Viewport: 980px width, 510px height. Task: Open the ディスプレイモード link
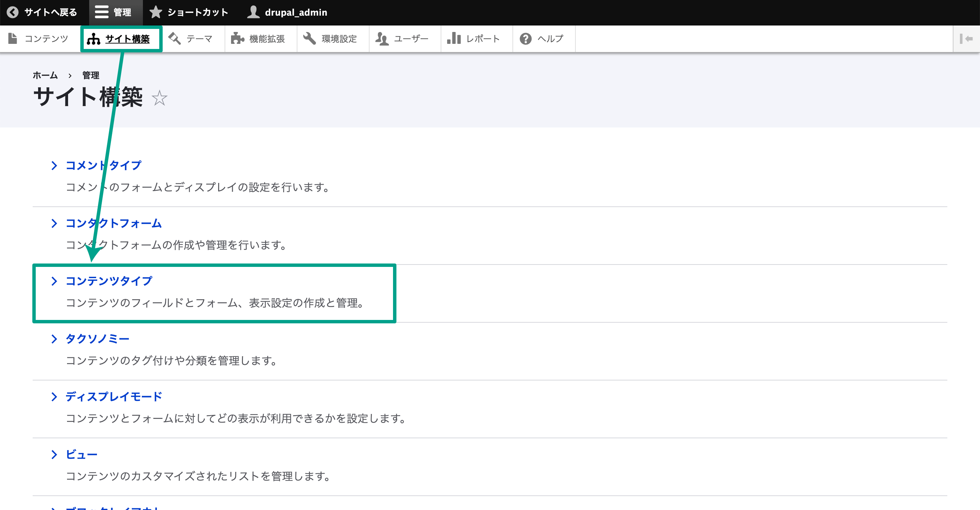(114, 397)
